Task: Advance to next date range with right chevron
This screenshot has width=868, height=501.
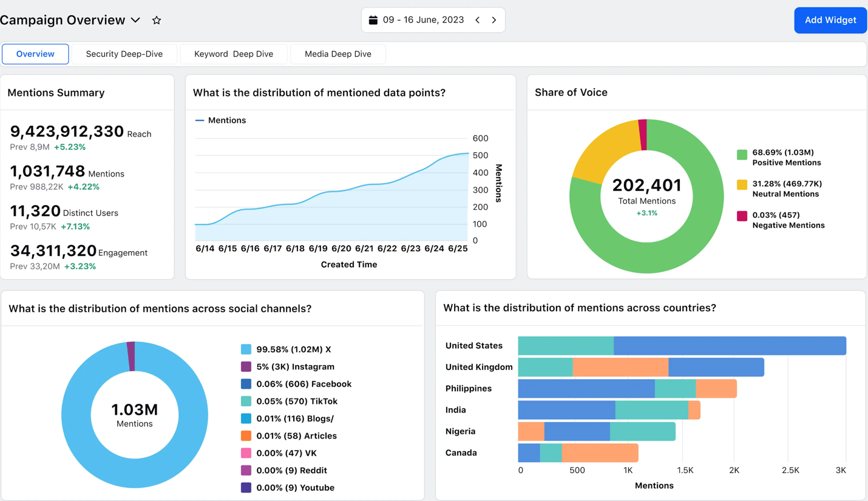Action: pos(493,19)
